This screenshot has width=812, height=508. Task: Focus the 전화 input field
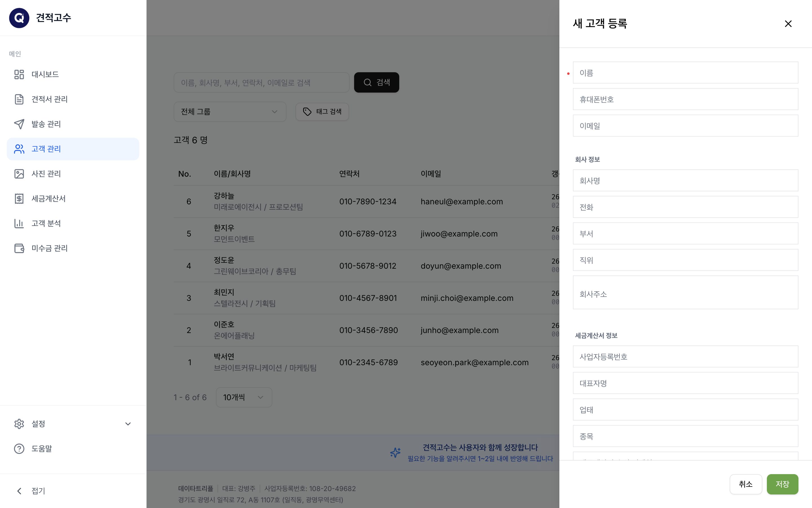point(685,207)
